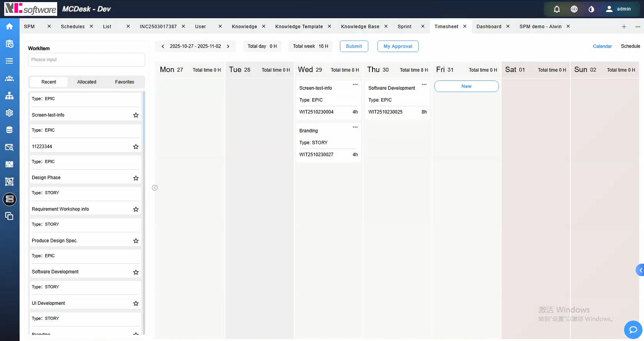644x341 pixels.
Task: Click the calendar clock sidebar icon
Action: pyautogui.click(x=9, y=44)
